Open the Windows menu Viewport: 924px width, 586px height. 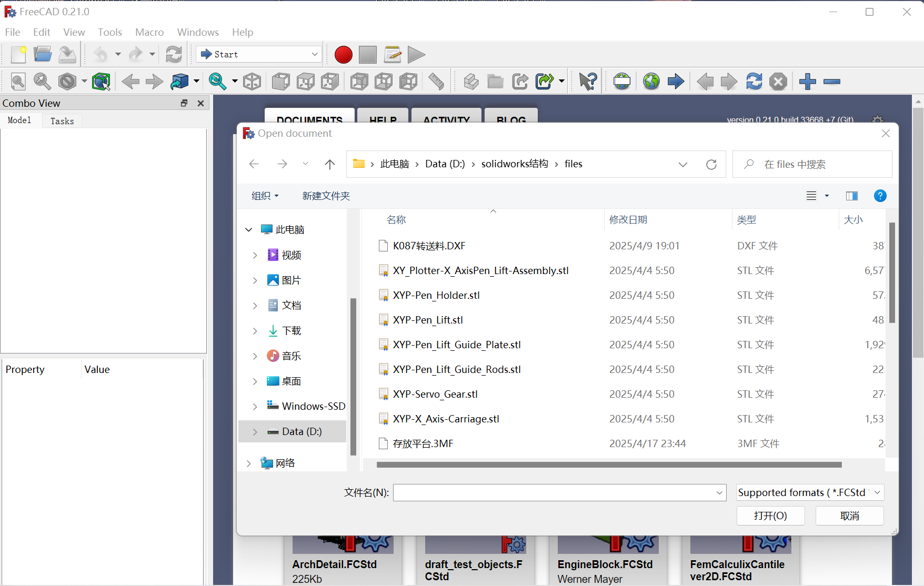(198, 32)
